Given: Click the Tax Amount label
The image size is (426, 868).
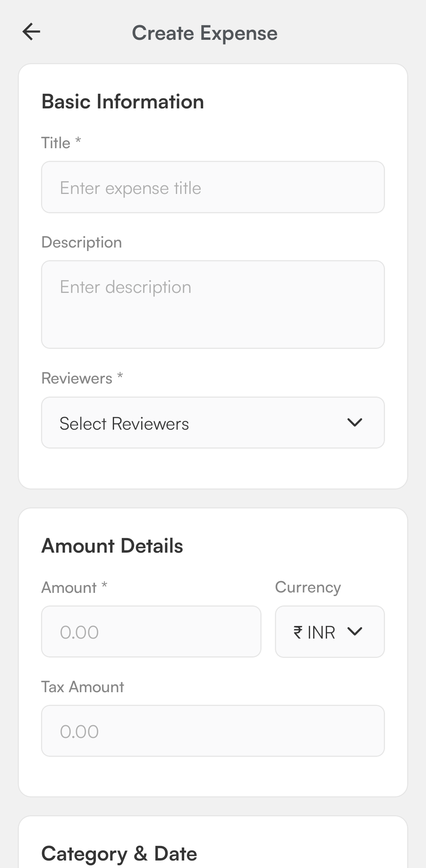Looking at the screenshot, I should (83, 687).
